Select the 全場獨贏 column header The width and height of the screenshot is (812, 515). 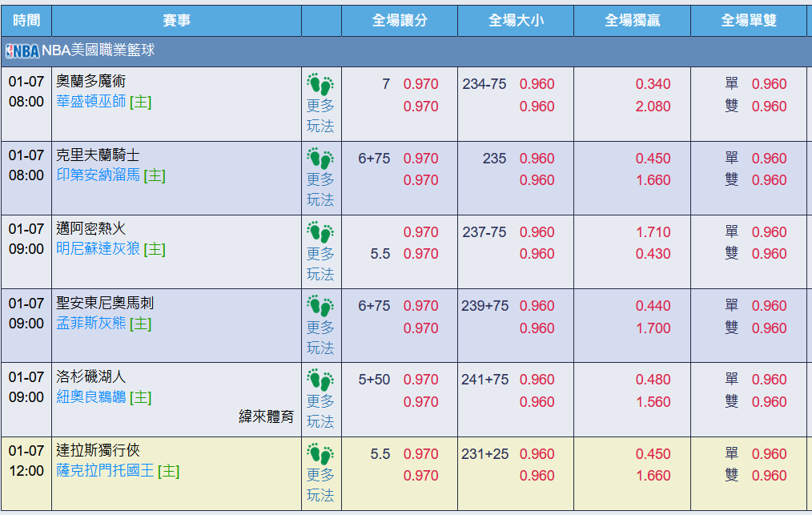coord(632,21)
